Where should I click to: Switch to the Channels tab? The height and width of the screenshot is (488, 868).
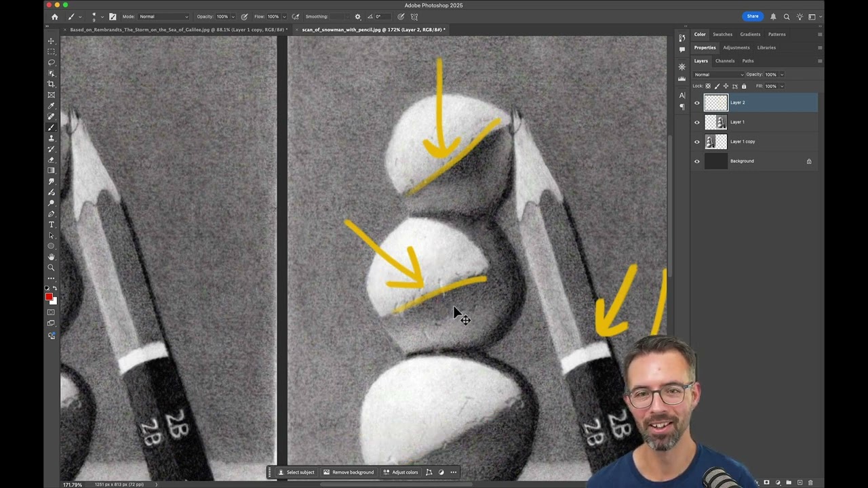point(725,61)
